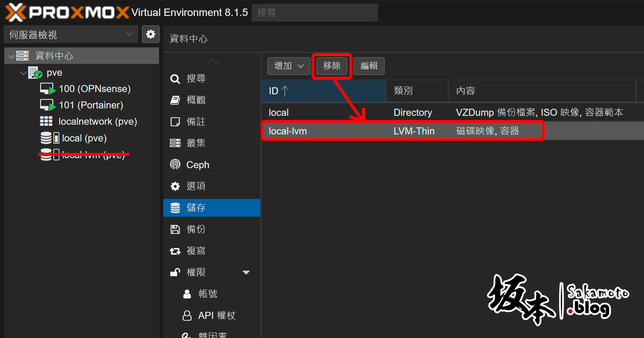
Task: Open the 概觀 summary menu item
Action: coord(196,100)
